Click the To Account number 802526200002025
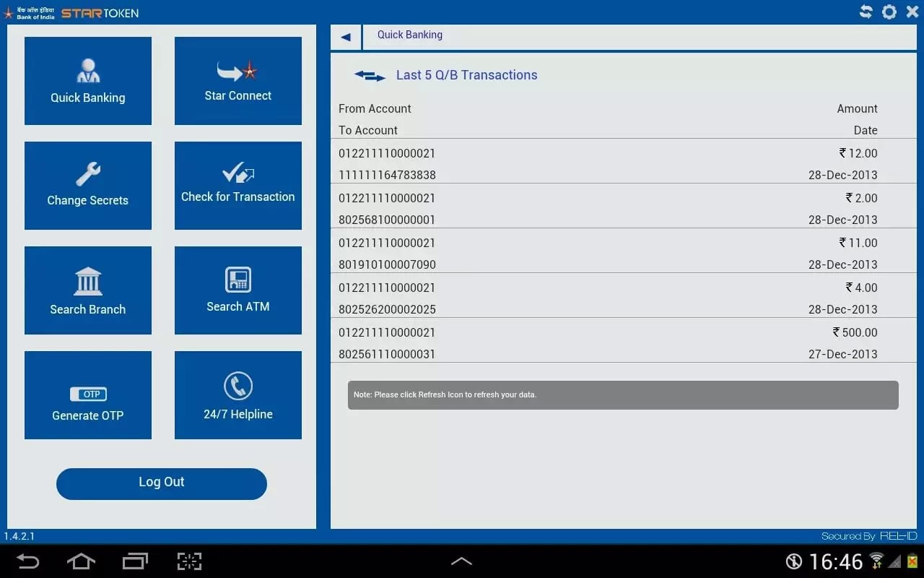 click(387, 309)
